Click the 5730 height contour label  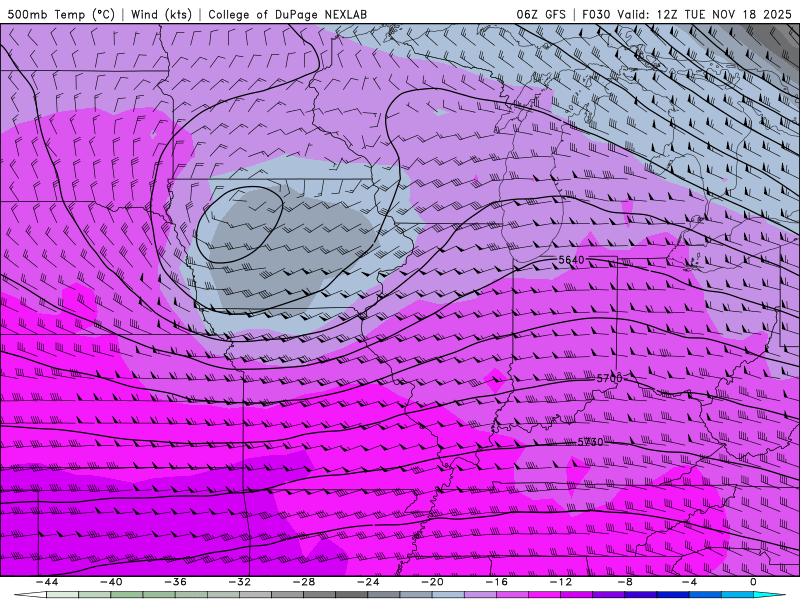pyautogui.click(x=590, y=442)
